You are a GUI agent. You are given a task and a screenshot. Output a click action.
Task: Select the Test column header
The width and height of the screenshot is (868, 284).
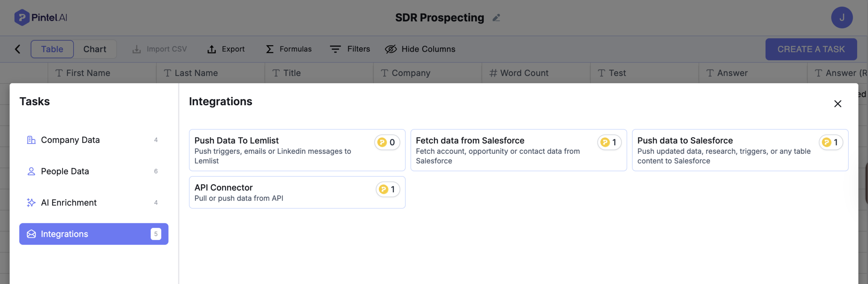(x=645, y=73)
